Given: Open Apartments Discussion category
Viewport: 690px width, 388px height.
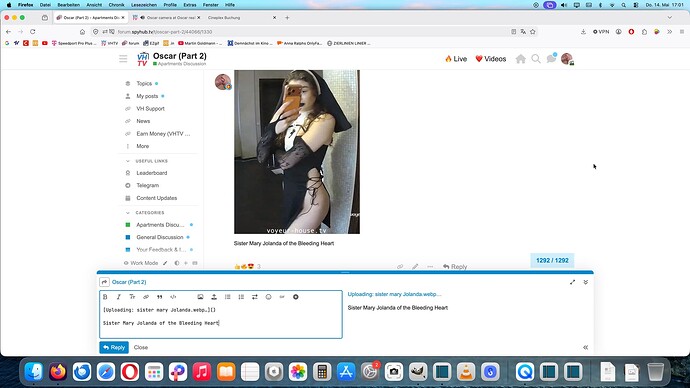Looking at the screenshot, I should (160, 225).
